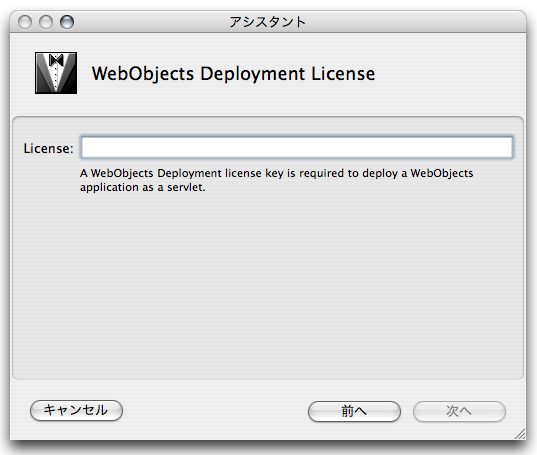Click the word "WebObjects" in the heading
The height and width of the screenshot is (455, 537).
pyautogui.click(x=143, y=74)
